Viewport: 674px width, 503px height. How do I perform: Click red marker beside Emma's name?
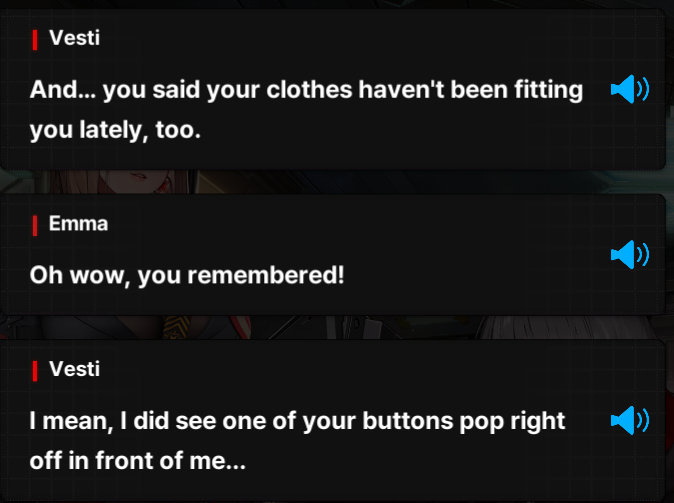point(35,226)
